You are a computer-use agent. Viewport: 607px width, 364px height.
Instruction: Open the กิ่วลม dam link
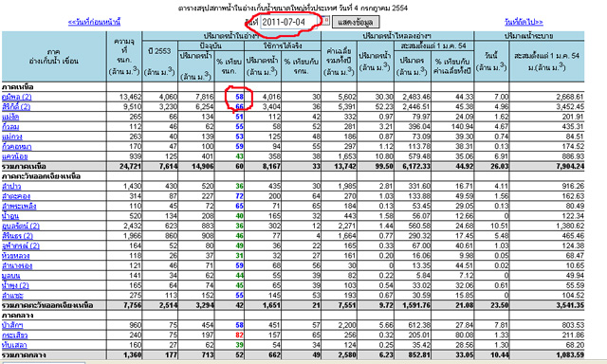(10, 126)
